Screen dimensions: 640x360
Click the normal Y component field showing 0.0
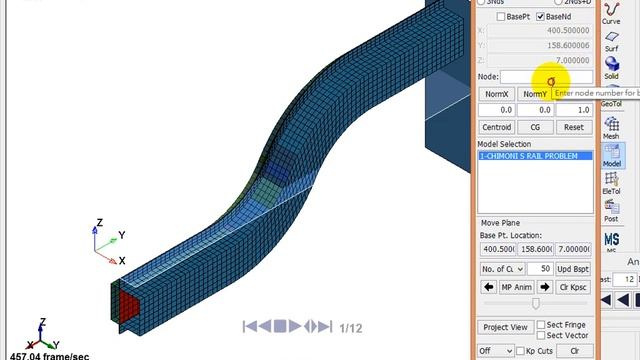(535, 110)
